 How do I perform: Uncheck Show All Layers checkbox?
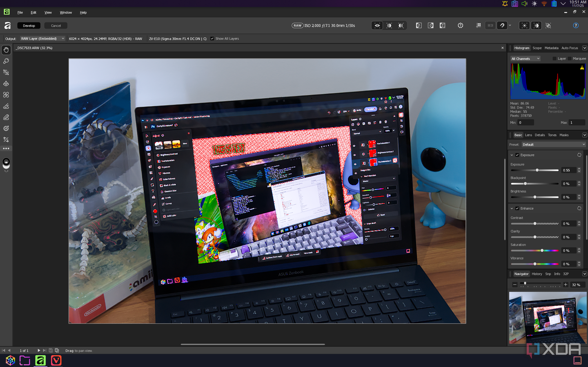(212, 39)
